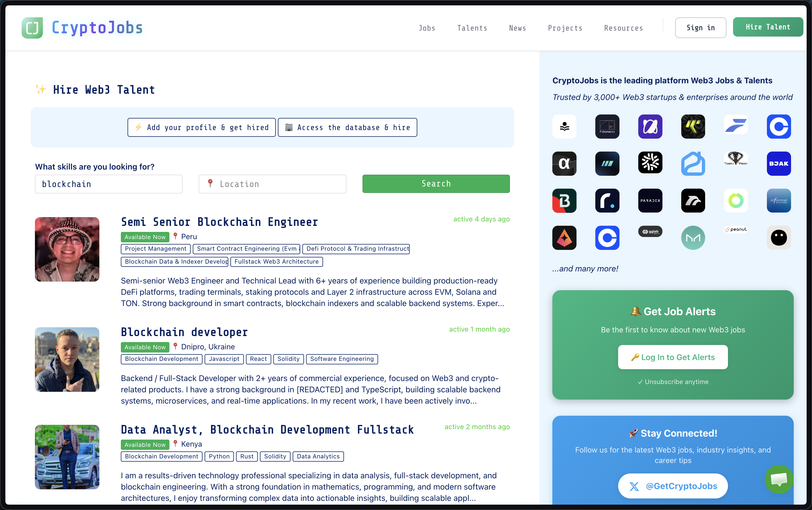Click the Coinbase logo beside the gglab logo
The height and width of the screenshot is (510, 812).
click(607, 238)
